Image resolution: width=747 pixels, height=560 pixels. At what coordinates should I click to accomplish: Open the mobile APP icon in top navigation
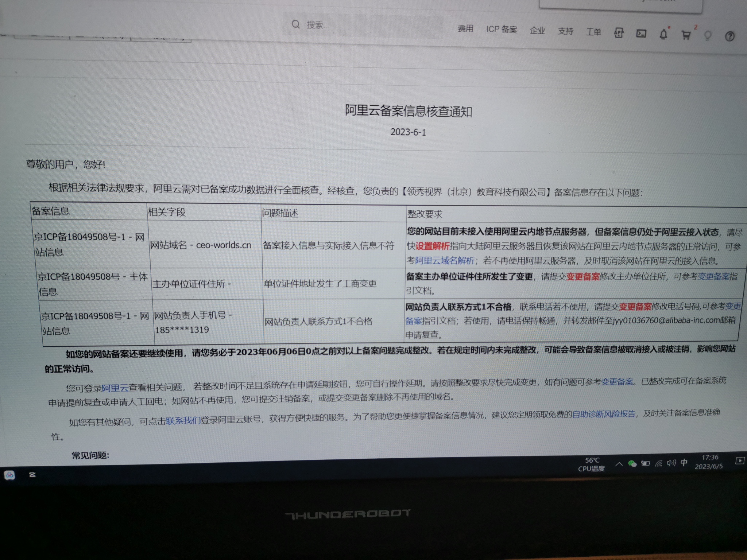[619, 33]
